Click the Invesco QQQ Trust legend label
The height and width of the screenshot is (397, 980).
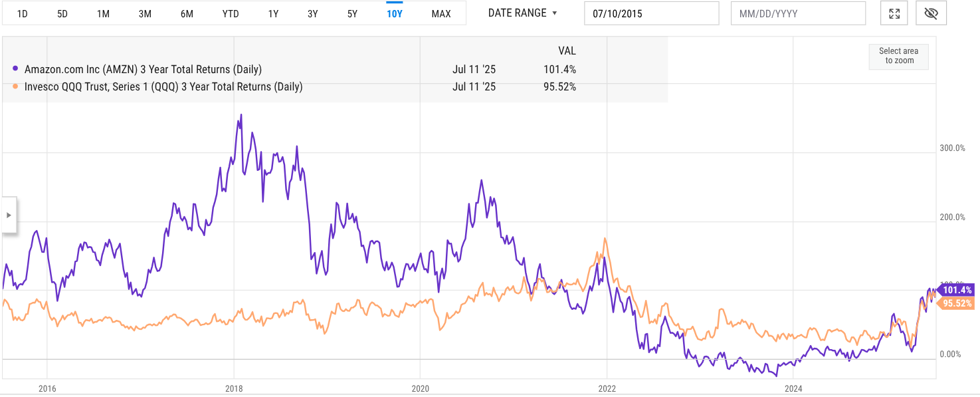163,86
